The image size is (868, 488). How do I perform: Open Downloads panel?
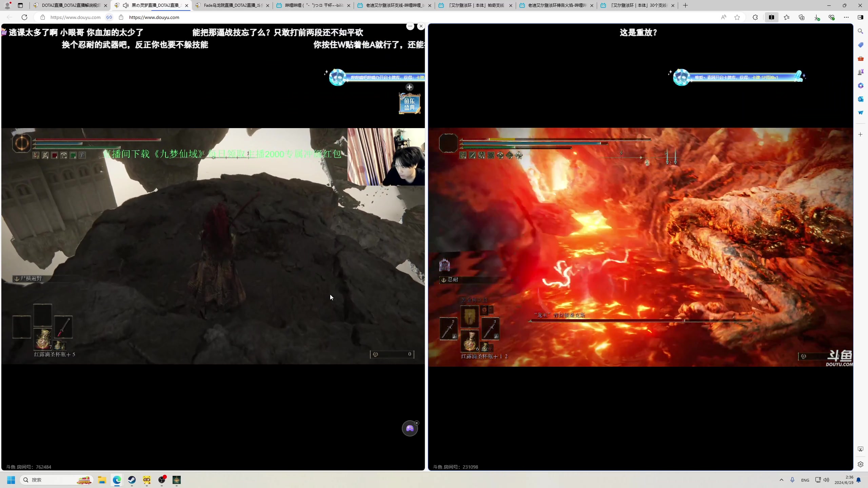tap(816, 17)
